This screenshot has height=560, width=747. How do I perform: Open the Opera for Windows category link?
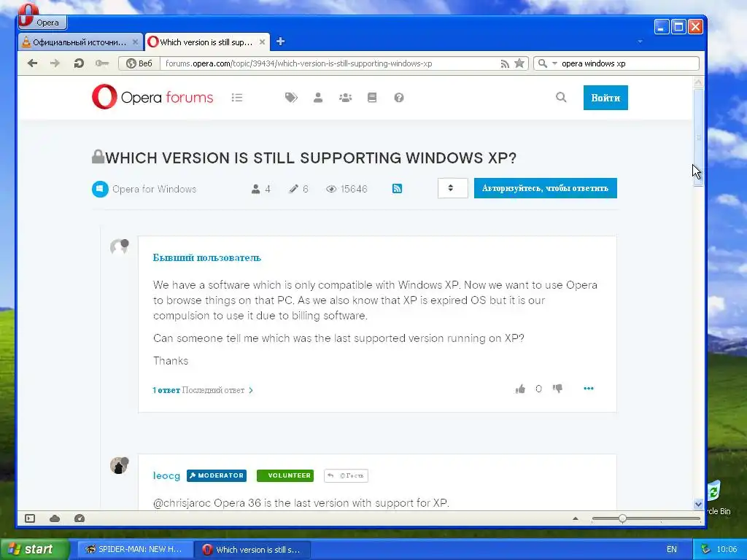coord(155,189)
